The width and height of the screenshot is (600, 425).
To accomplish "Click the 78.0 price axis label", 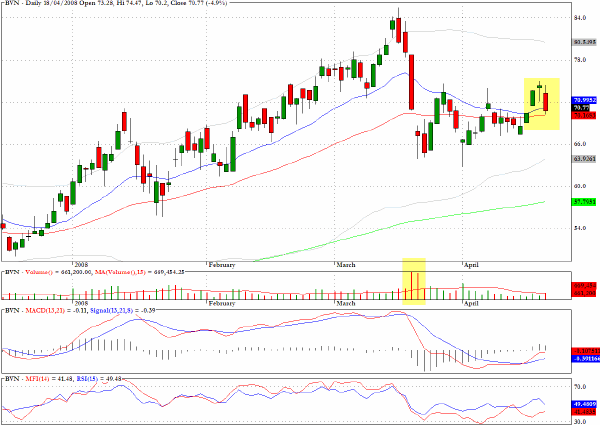I will pyautogui.click(x=580, y=60).
